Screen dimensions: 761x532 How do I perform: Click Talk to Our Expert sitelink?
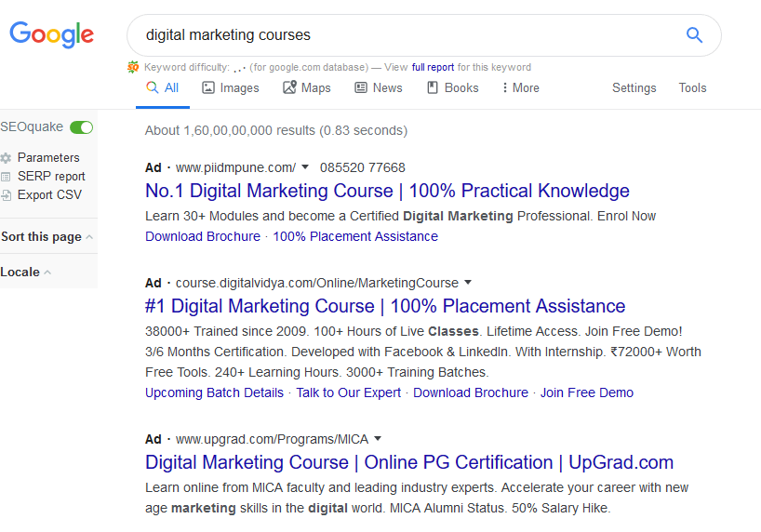(349, 392)
